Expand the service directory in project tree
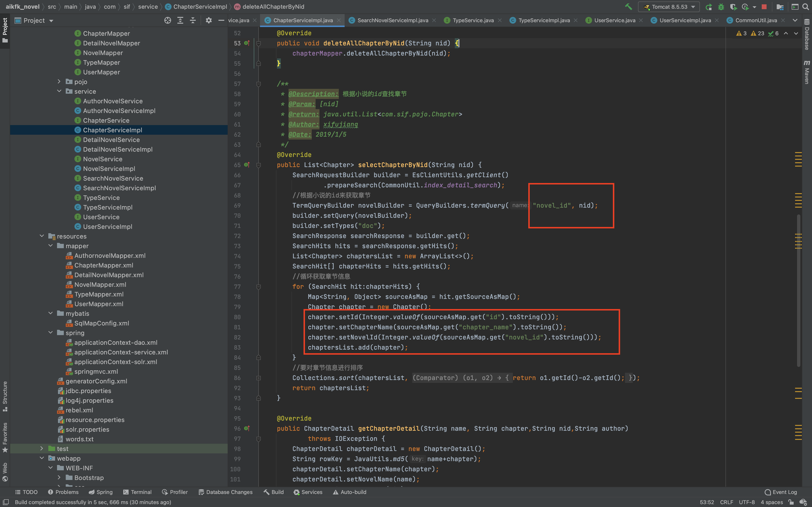 [x=59, y=91]
